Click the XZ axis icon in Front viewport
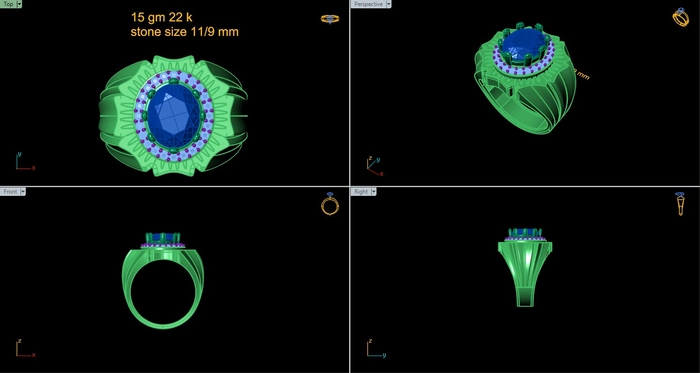 click(25, 348)
